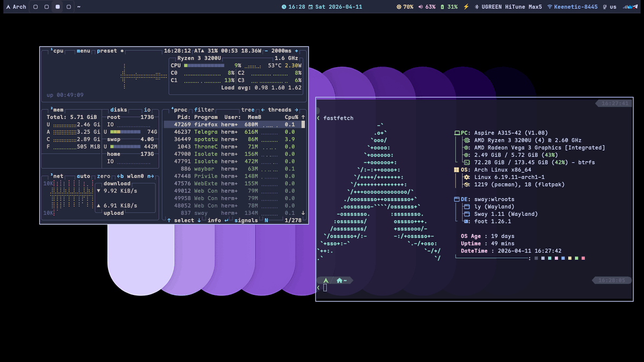Viewport: 644px width, 362px height.
Task: Toggle auto scaling in net box
Action: [x=83, y=176]
